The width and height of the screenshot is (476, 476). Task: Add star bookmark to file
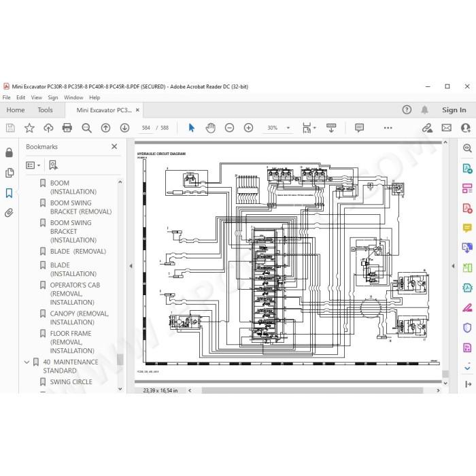click(x=29, y=128)
